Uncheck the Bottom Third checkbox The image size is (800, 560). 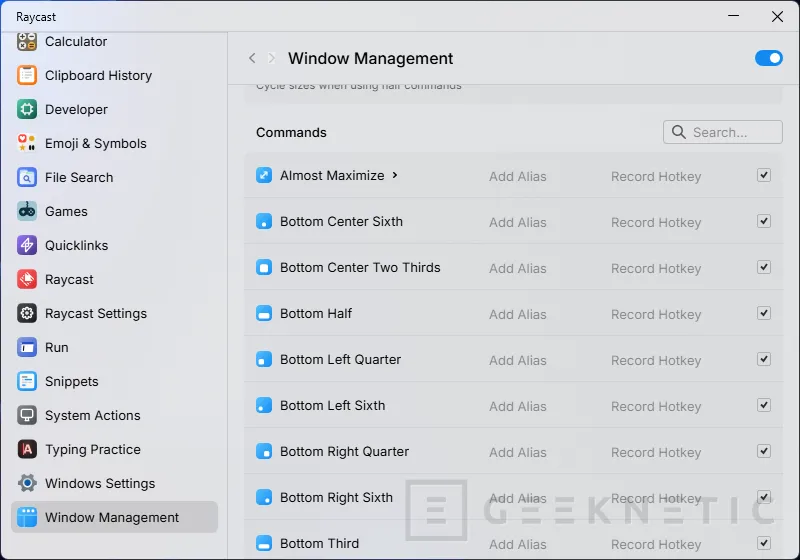[x=764, y=543]
